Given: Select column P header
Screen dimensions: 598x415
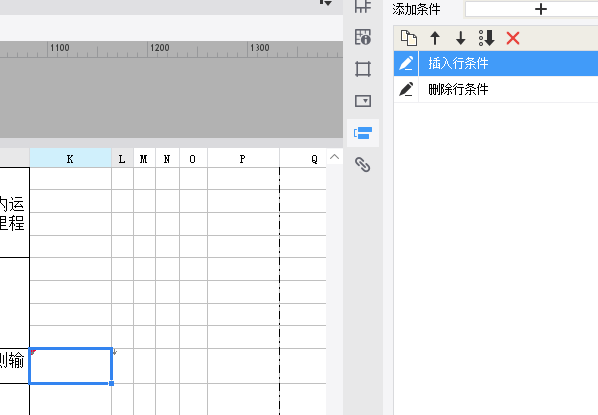Looking at the screenshot, I should pos(243,158).
